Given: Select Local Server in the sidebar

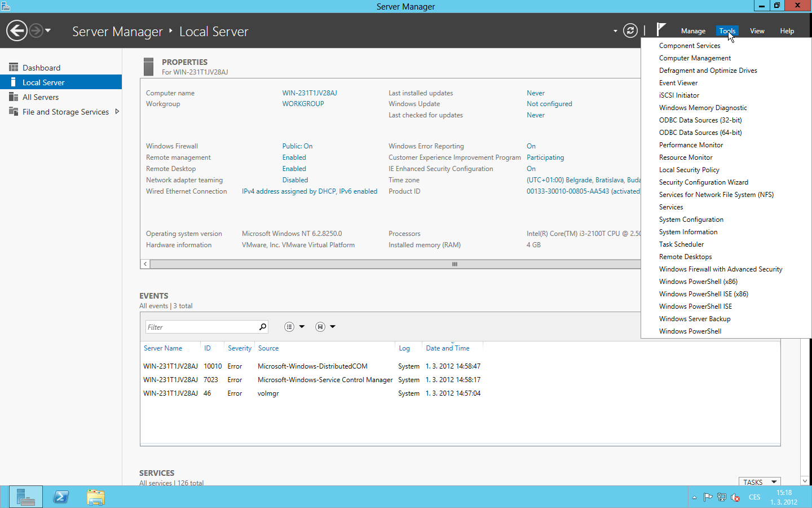Looking at the screenshot, I should click(61, 82).
